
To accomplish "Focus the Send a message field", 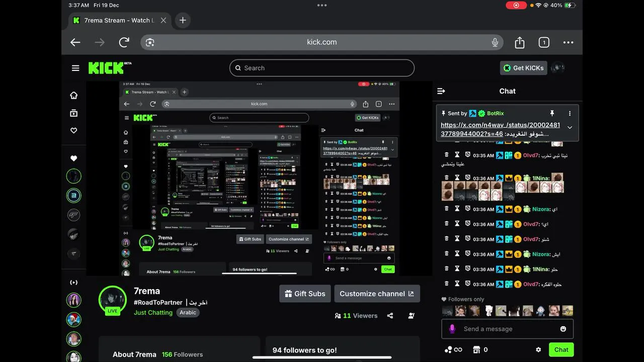I will tap(507, 329).
